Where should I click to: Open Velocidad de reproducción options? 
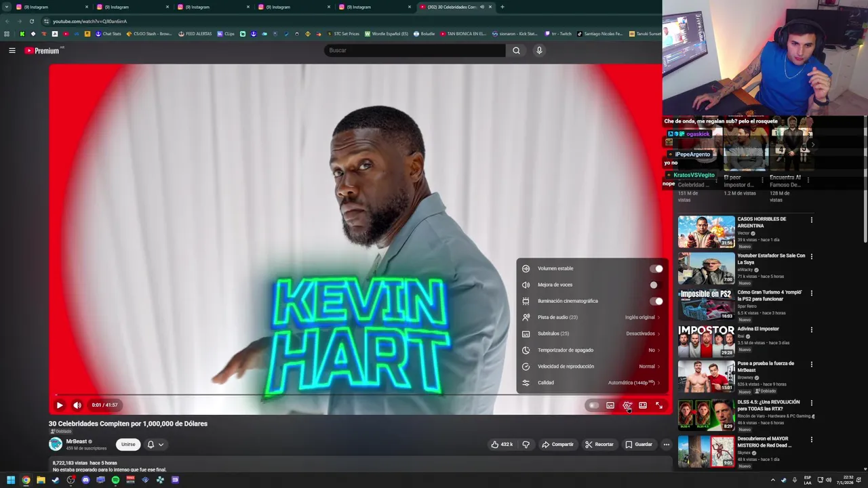(592, 366)
